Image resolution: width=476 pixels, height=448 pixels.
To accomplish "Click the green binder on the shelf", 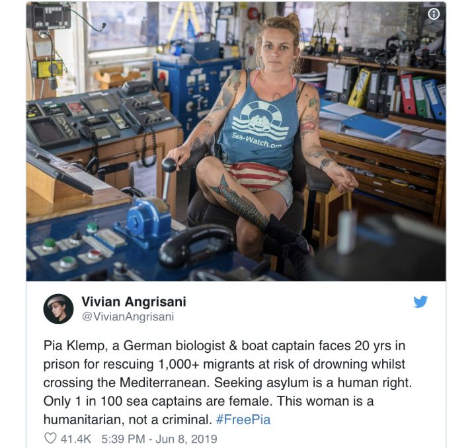I will click(420, 96).
